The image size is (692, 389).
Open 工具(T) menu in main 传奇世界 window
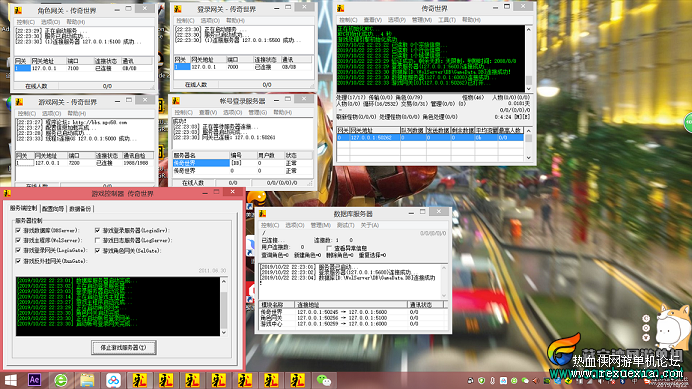pyautogui.click(x=447, y=20)
